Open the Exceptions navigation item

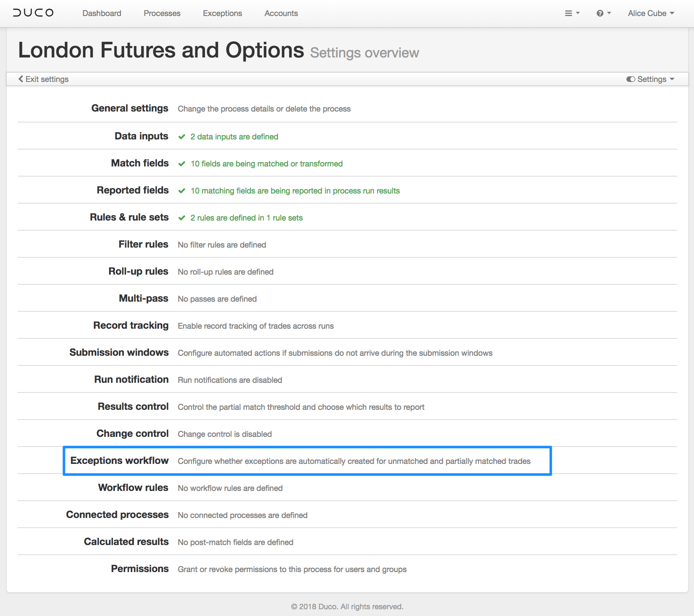pyautogui.click(x=222, y=14)
